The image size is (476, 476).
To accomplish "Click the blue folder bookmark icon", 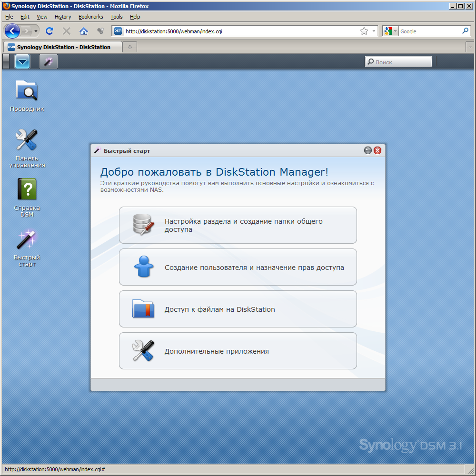I will tap(143, 309).
